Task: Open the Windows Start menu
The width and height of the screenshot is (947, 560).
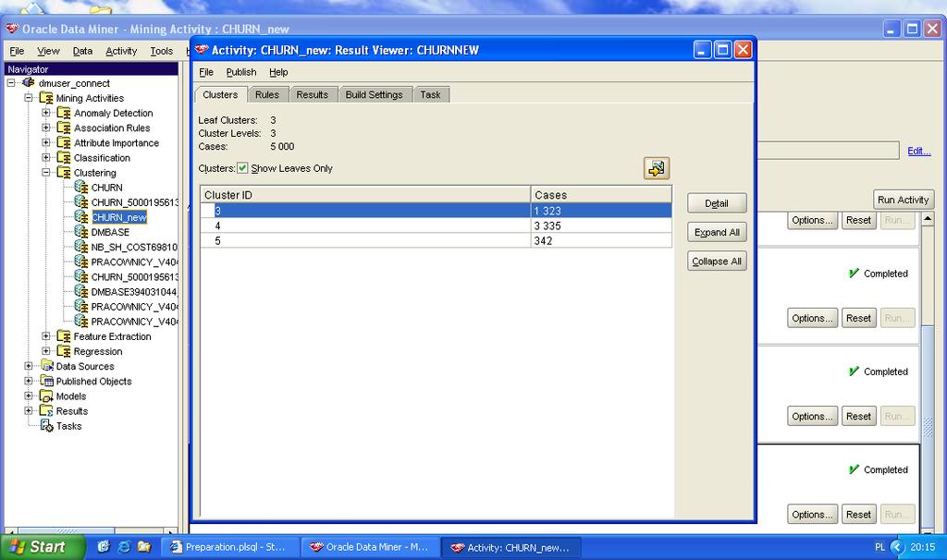Action: point(43,547)
